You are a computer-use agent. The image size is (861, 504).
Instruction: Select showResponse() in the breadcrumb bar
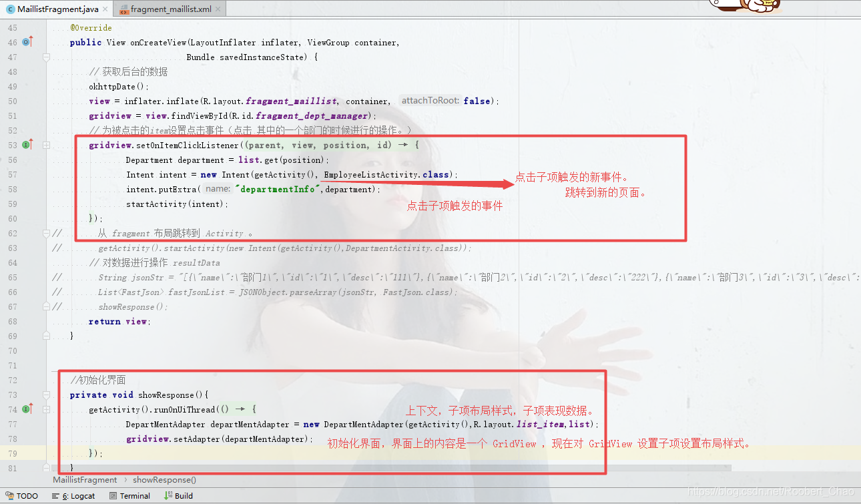pyautogui.click(x=164, y=480)
